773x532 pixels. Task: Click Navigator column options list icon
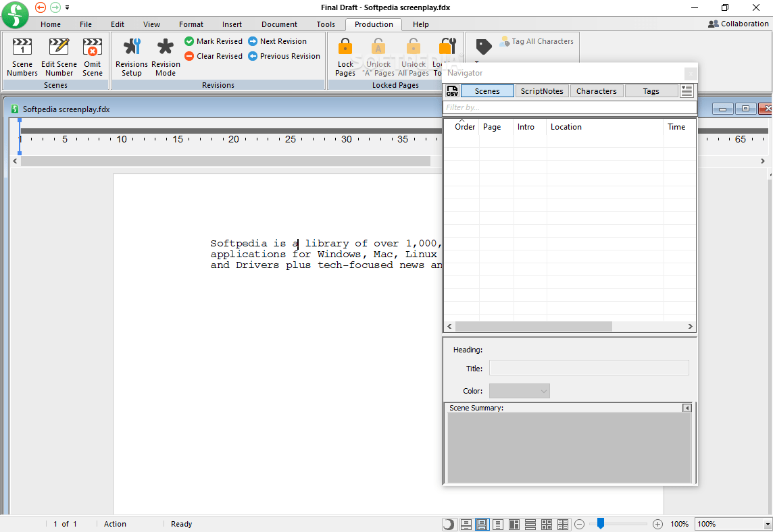pos(687,90)
